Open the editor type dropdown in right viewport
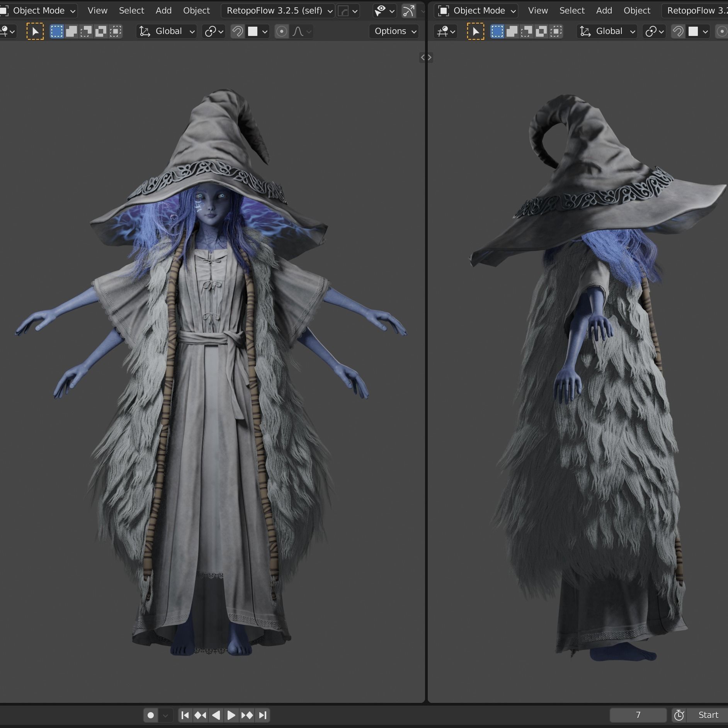This screenshot has height=728, width=728. pyautogui.click(x=445, y=31)
